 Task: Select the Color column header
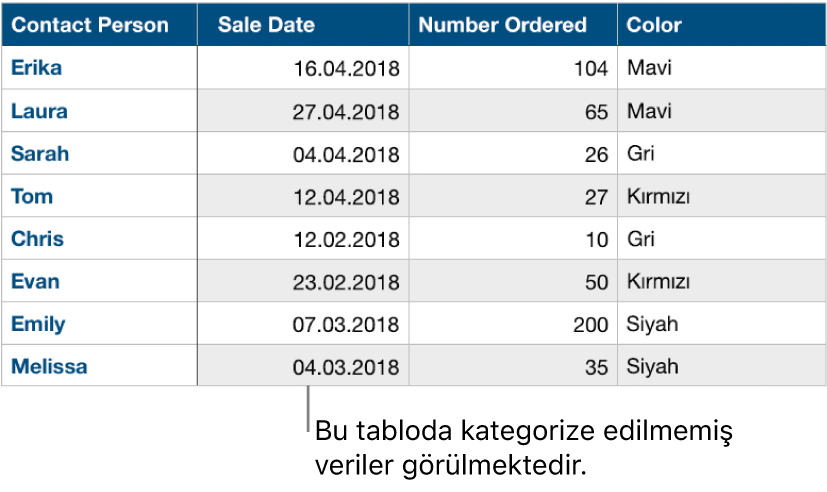(654, 26)
